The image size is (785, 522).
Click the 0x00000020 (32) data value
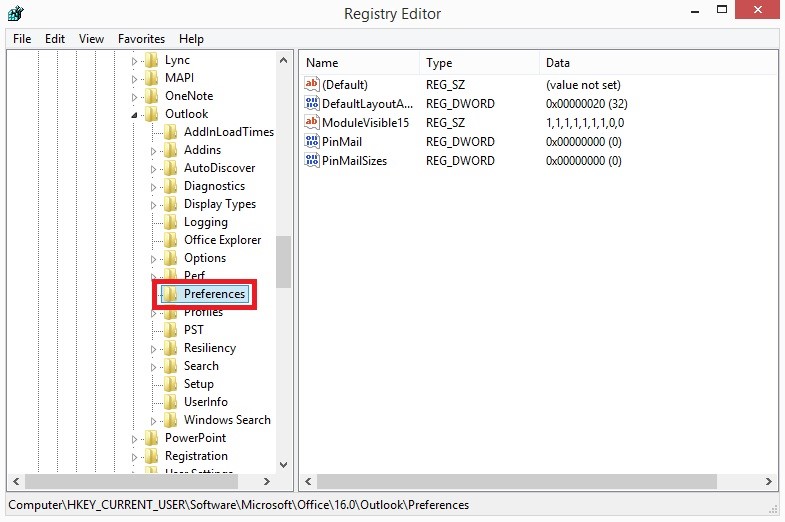pos(586,104)
